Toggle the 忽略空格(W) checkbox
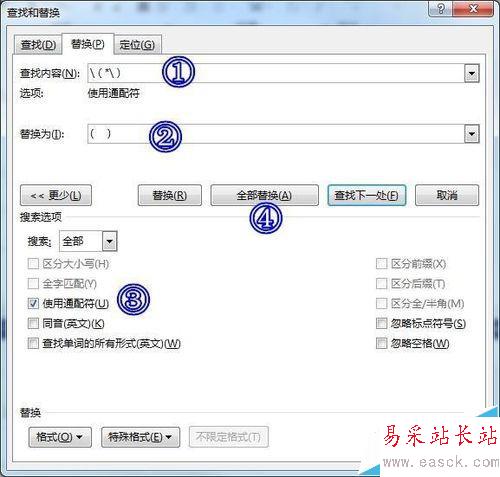The image size is (500, 477). (x=381, y=343)
